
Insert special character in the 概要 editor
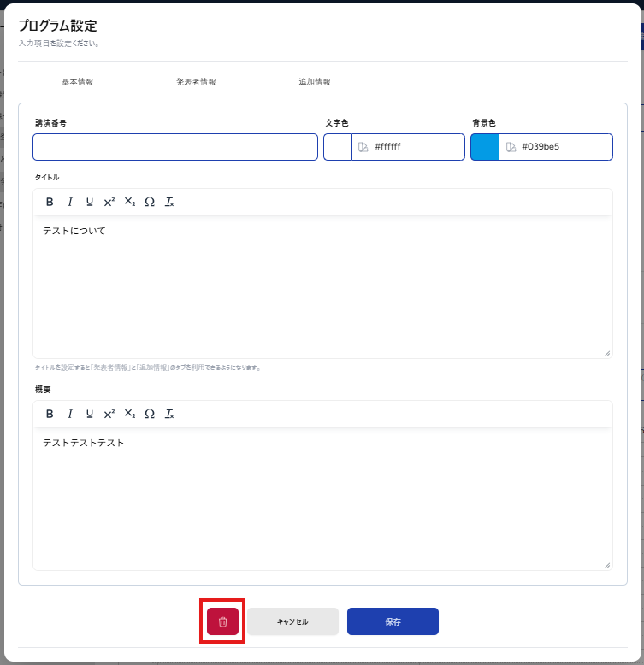(150, 414)
